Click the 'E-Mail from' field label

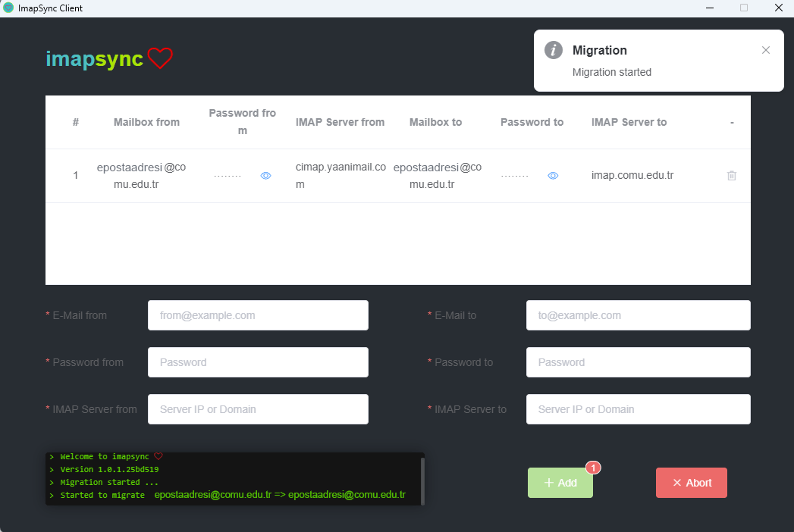[80, 315]
